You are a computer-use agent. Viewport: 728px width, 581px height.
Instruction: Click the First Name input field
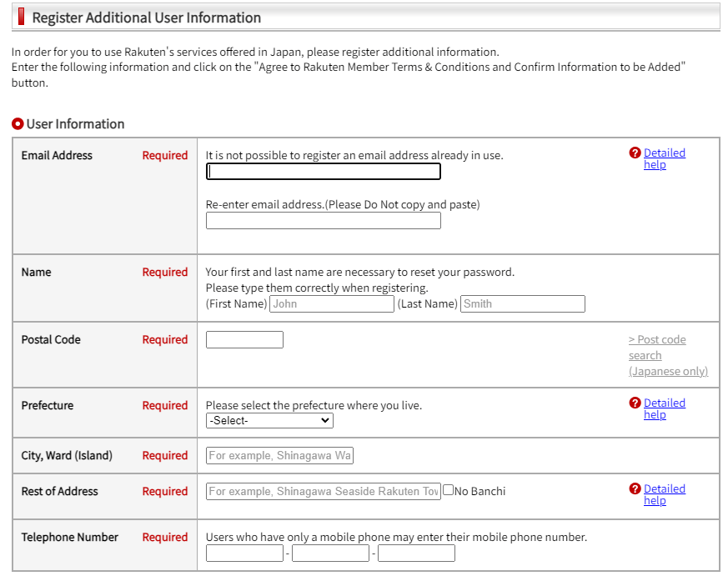[332, 304]
